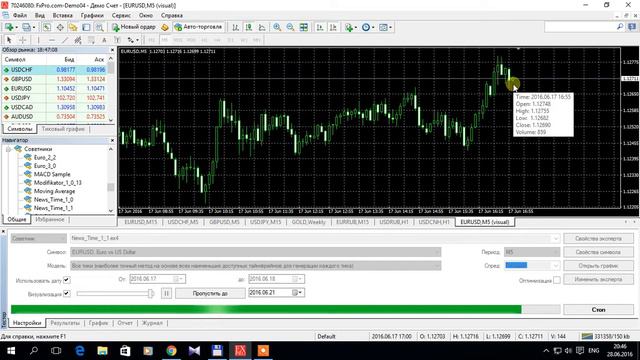The height and width of the screenshot is (360, 640).
Task: Open the symbol dropdown EURUSD
Action: (x=256, y=252)
